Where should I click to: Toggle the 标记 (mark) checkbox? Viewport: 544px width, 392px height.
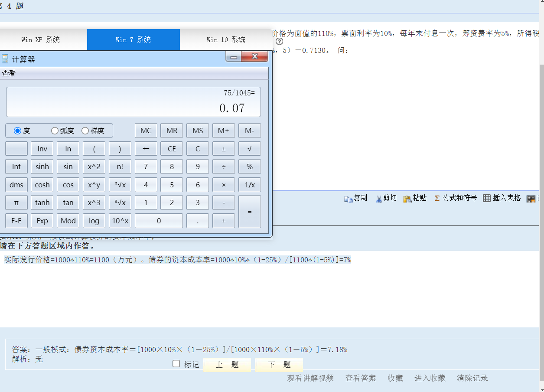176,364
